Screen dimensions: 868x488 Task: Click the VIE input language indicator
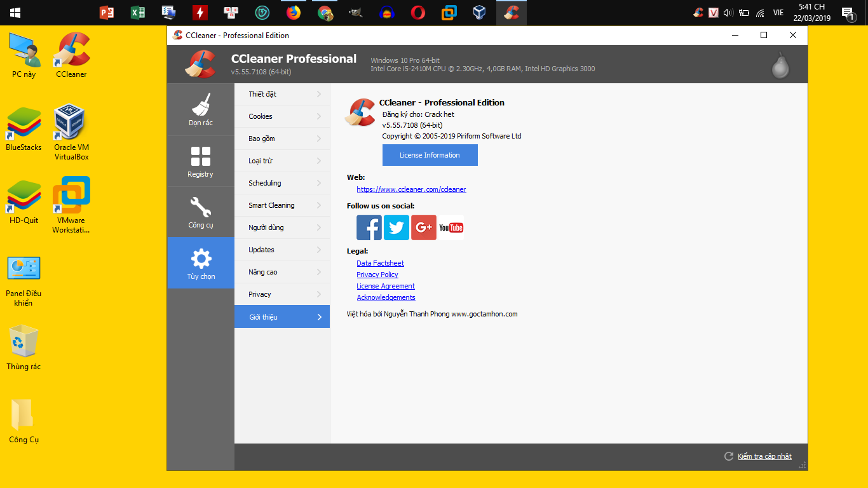(778, 13)
